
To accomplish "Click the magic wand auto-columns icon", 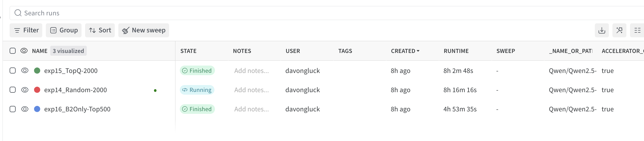I will 619,30.
